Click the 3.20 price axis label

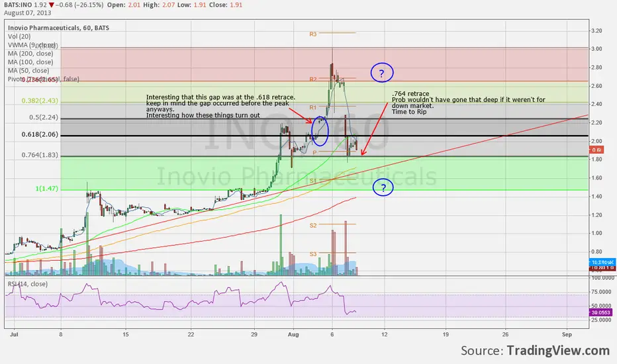pyautogui.click(x=596, y=30)
